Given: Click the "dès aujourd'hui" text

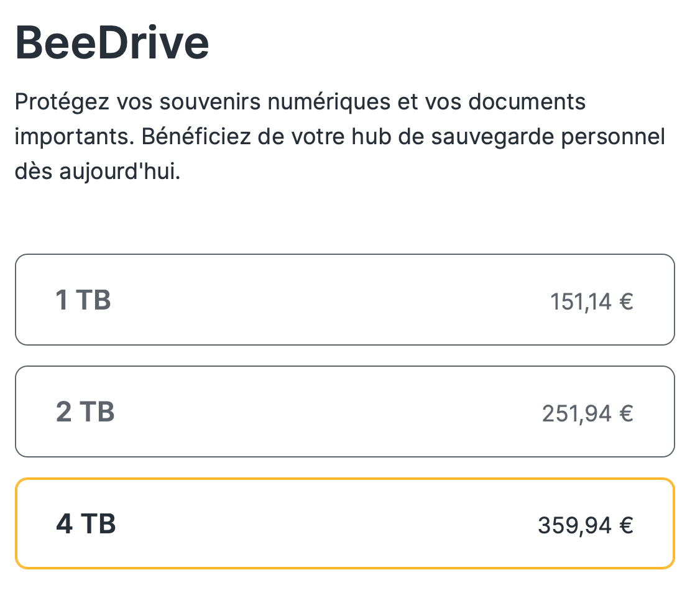Looking at the screenshot, I should click(97, 171).
